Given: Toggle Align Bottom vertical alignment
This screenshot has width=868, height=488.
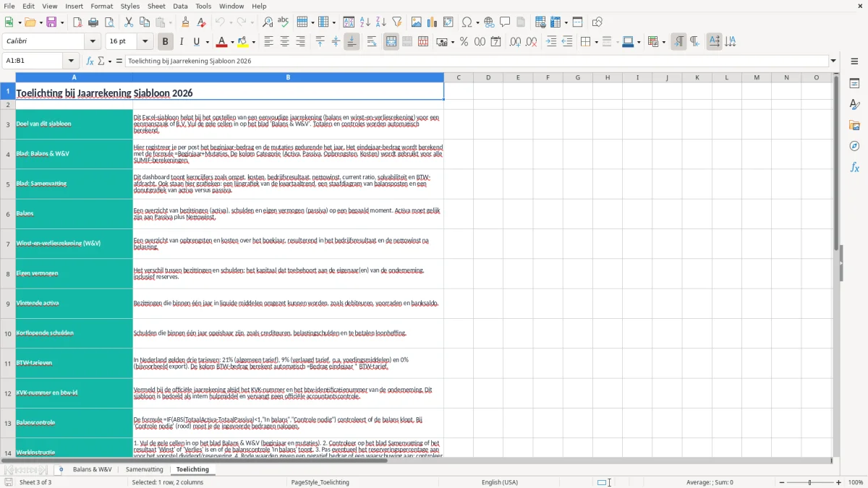Looking at the screenshot, I should click(352, 42).
